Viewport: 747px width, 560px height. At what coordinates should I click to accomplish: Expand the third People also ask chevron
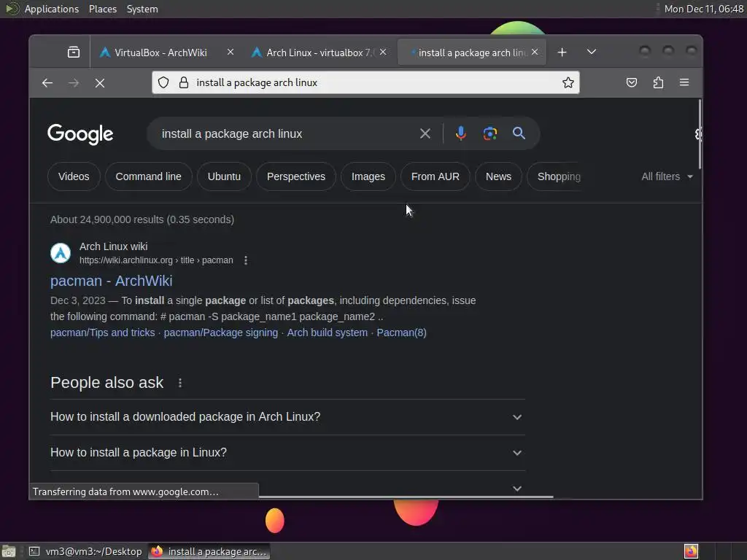(517, 489)
